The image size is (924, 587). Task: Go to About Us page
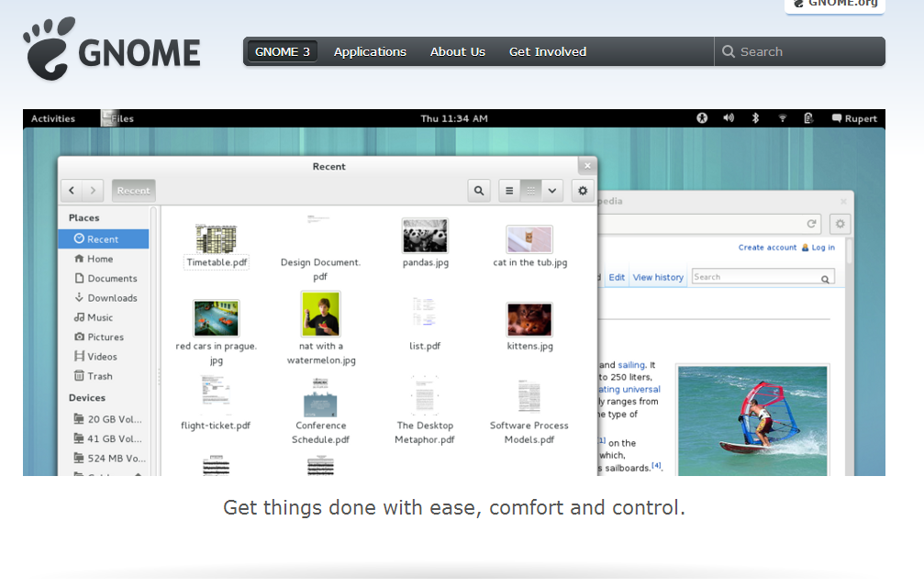458,51
